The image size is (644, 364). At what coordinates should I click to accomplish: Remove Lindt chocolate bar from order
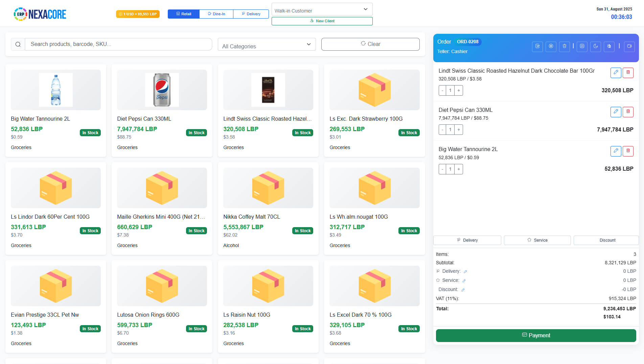tap(628, 73)
